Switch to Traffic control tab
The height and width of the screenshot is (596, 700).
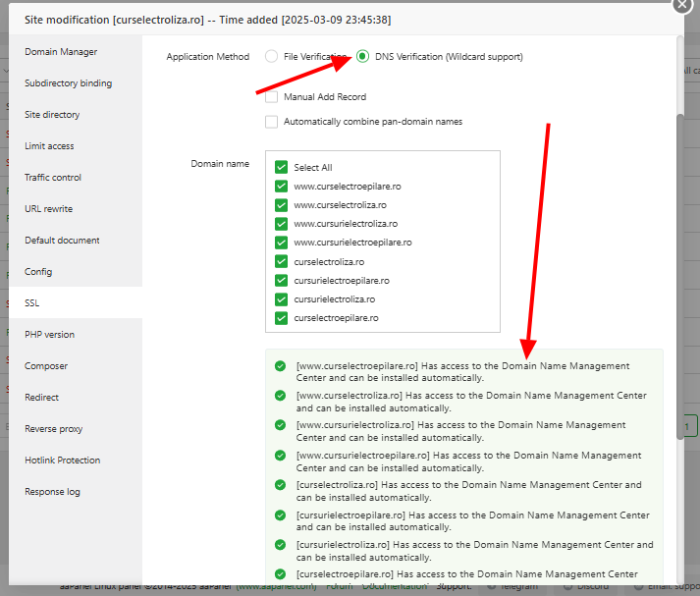tap(53, 178)
